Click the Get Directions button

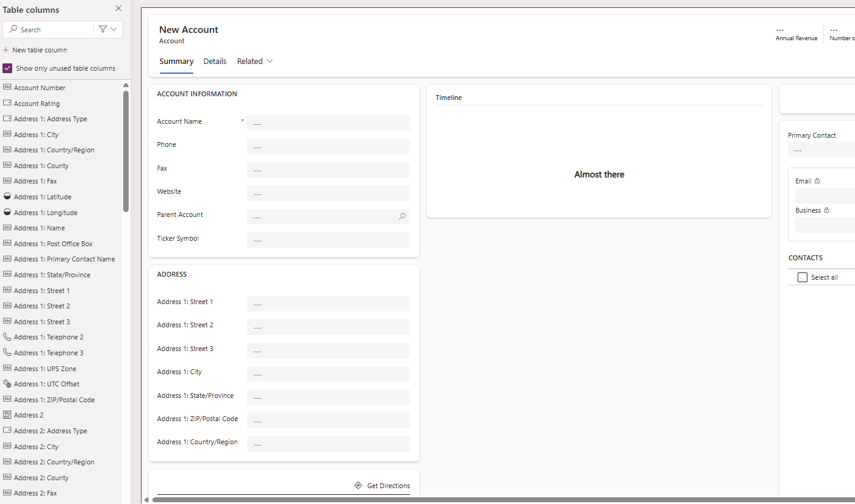(x=382, y=485)
